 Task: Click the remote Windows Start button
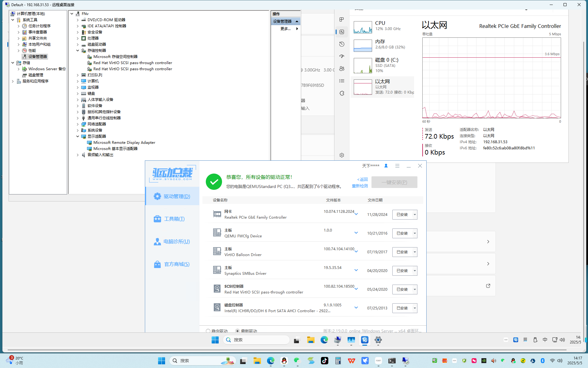pos(215,340)
